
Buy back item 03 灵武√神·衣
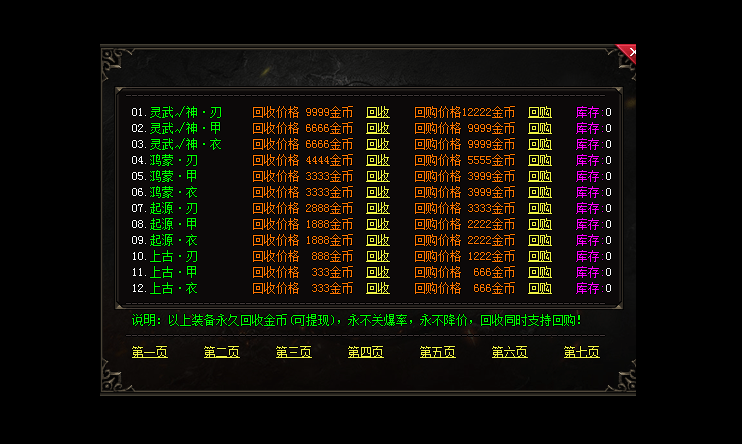coord(540,145)
